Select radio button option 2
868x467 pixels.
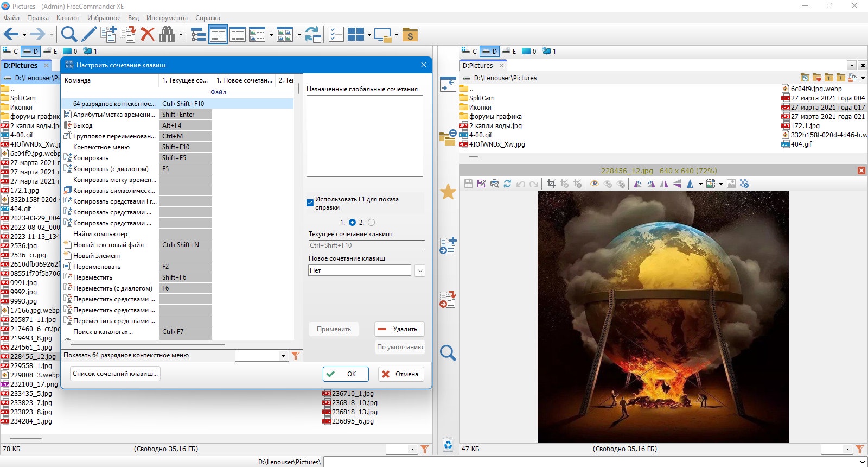371,222
